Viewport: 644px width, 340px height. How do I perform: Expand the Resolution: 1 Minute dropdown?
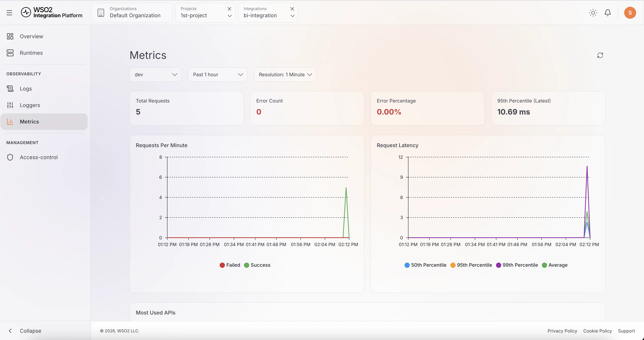[x=285, y=75]
